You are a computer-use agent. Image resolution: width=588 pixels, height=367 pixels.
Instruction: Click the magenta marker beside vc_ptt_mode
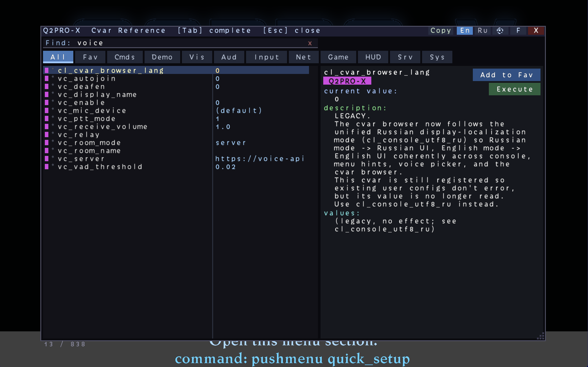tap(47, 118)
